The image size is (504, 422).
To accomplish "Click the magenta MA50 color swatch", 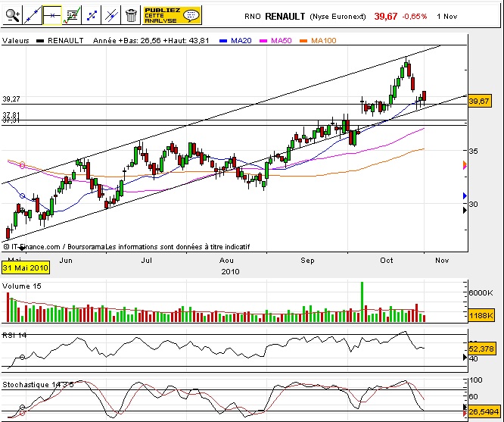I will click(263, 41).
